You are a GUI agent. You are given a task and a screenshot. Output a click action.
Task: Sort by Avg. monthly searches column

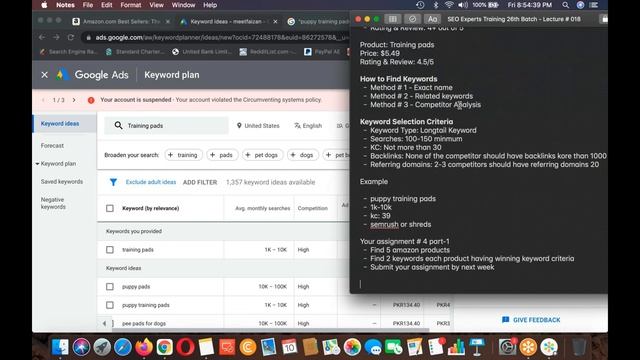[x=262, y=208]
